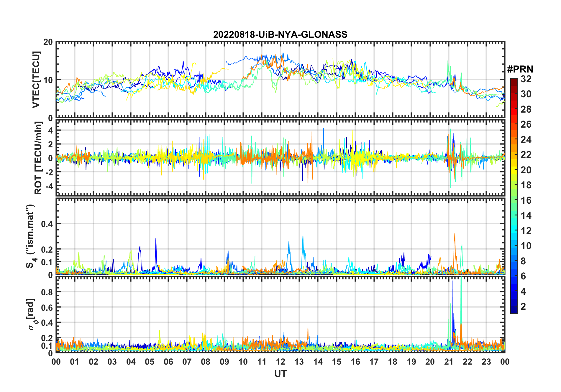The width and height of the screenshot is (561, 392).
Task: Click the 0.6 tick on sigma-phi y-axis
Action: (47, 307)
